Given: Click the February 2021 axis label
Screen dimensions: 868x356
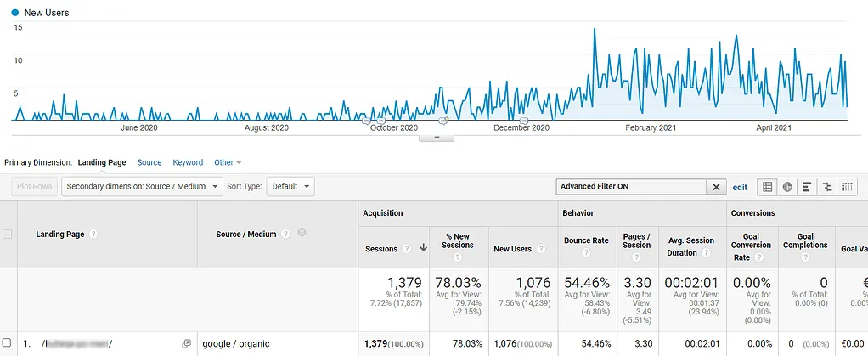Looking at the screenshot, I should click(x=651, y=128).
